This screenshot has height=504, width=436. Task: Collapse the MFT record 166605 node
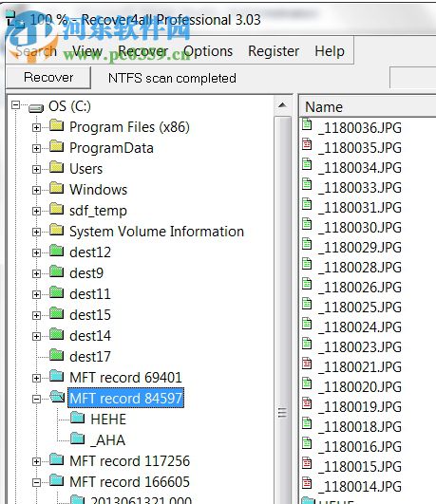pyautogui.click(x=36, y=483)
